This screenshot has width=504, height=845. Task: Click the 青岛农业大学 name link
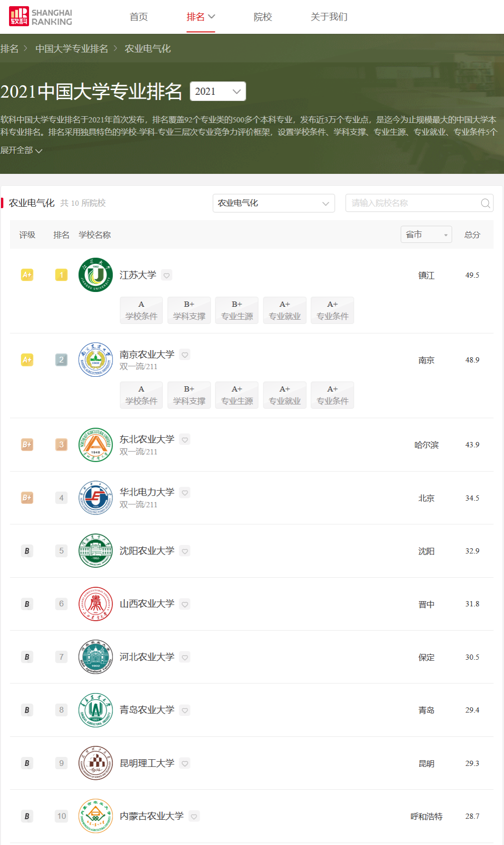coord(147,710)
